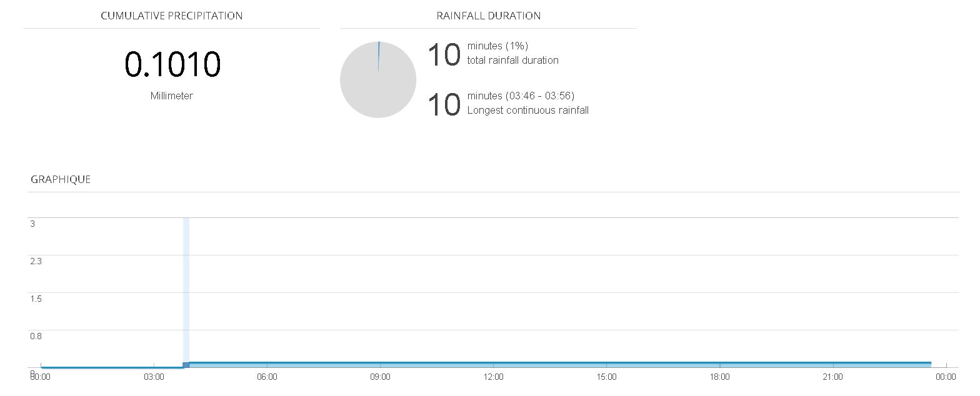The image size is (980, 396).
Task: Click the 12:00 label on time axis
Action: point(493,377)
